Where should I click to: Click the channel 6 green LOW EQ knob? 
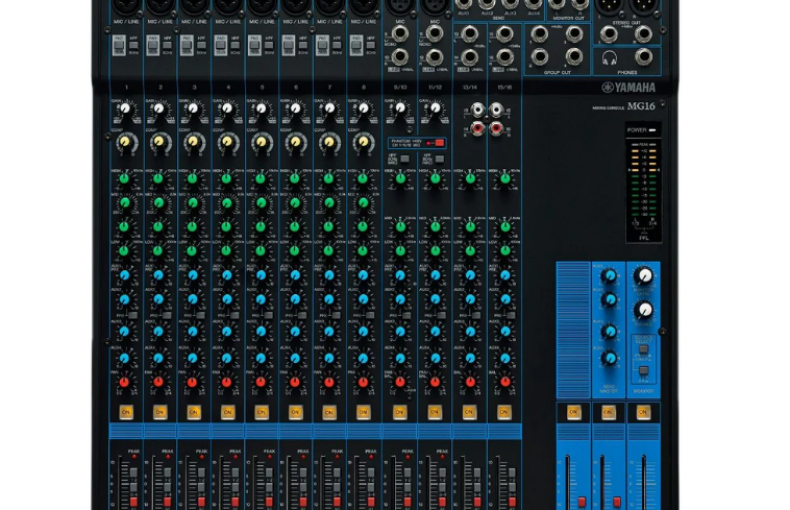click(295, 250)
